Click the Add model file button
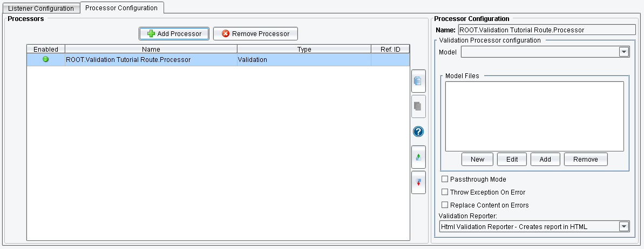 545,160
